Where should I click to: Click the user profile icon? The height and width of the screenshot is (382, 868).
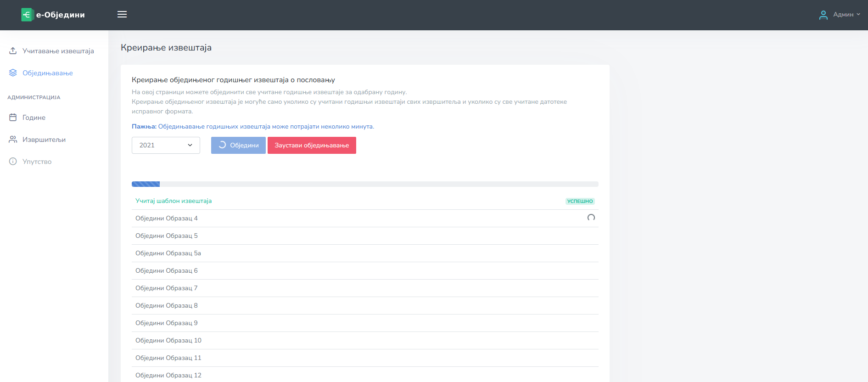(823, 15)
